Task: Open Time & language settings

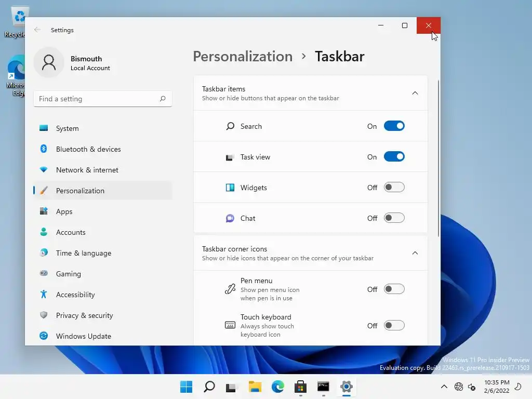Action: [x=103, y=253]
